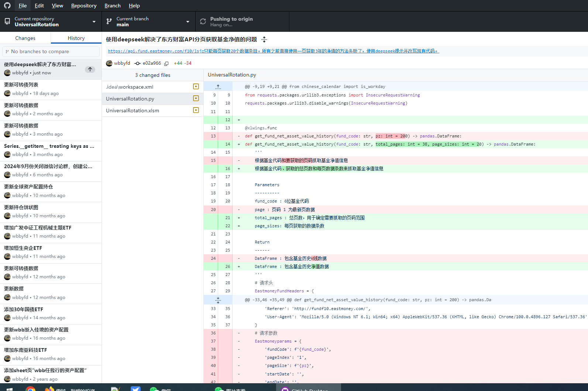Expand hidden lines before line 33 hunk
This screenshot has width=588, height=391.
[x=218, y=300]
